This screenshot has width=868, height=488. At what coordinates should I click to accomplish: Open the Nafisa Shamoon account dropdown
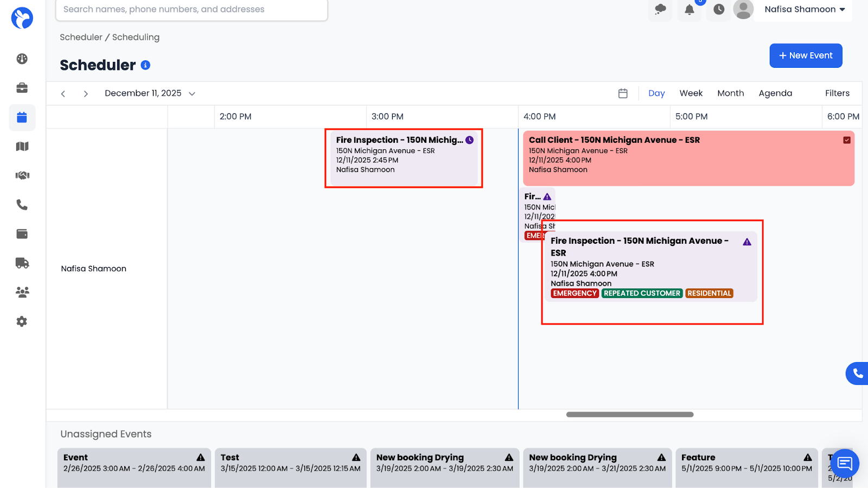805,9
